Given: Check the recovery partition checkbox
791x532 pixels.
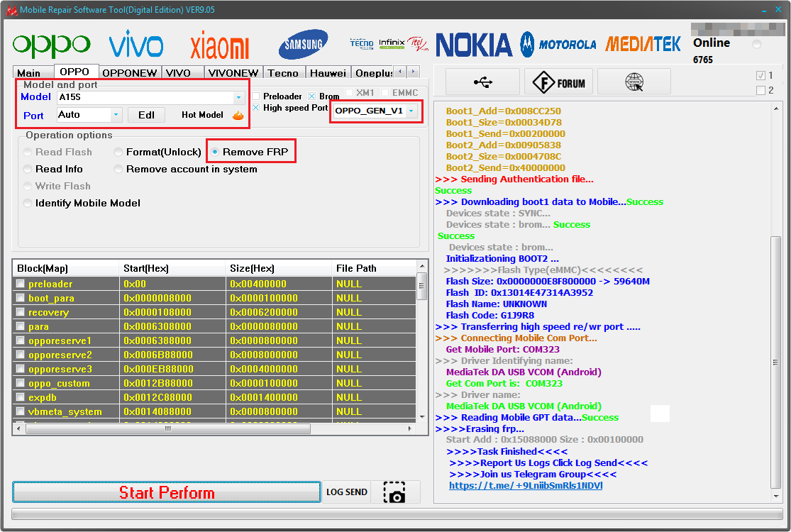Looking at the screenshot, I should [20, 312].
